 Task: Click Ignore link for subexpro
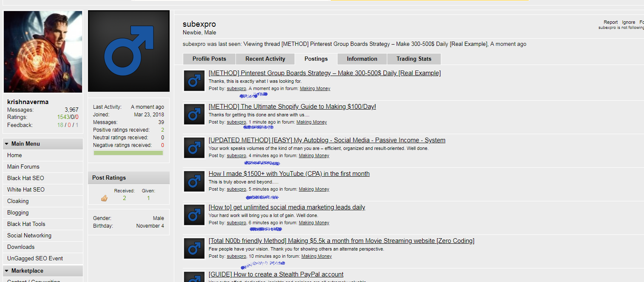[629, 22]
